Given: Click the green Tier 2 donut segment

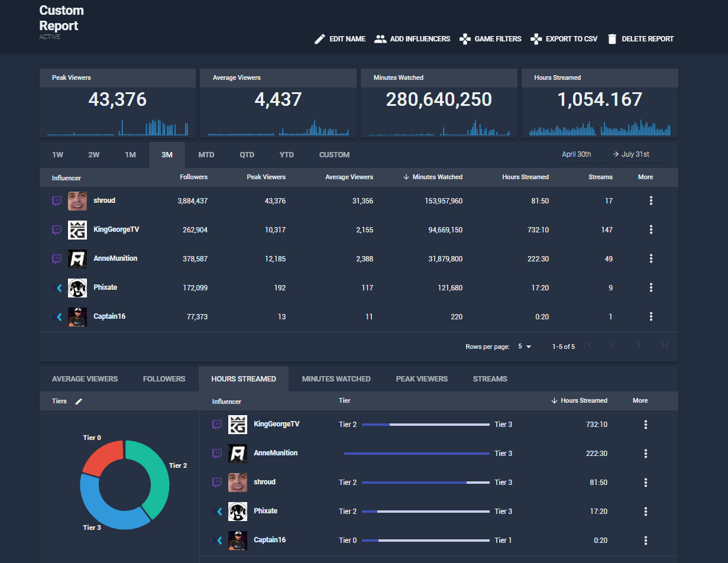Looking at the screenshot, I should coord(154,473).
